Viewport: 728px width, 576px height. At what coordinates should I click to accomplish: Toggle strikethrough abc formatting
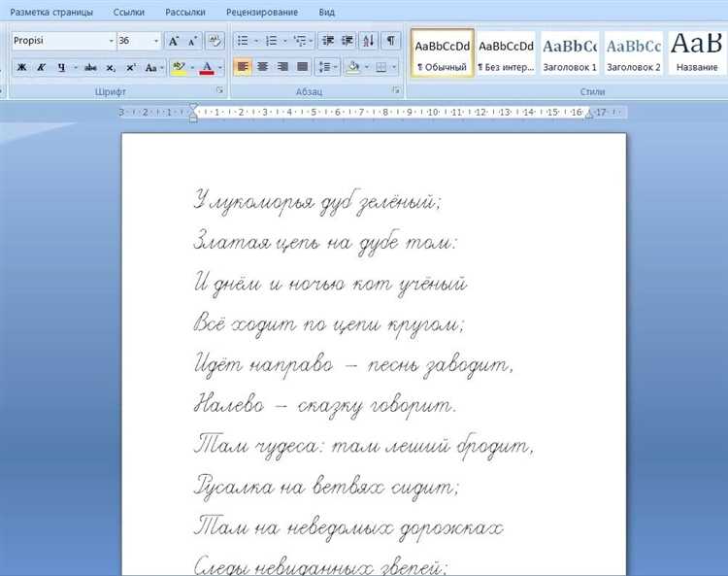point(90,68)
